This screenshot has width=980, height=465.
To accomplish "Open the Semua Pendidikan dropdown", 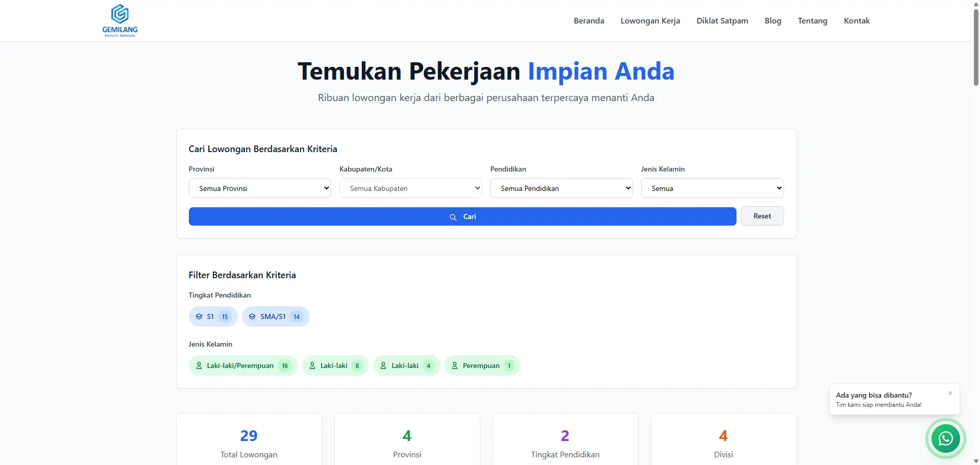I will click(x=561, y=188).
